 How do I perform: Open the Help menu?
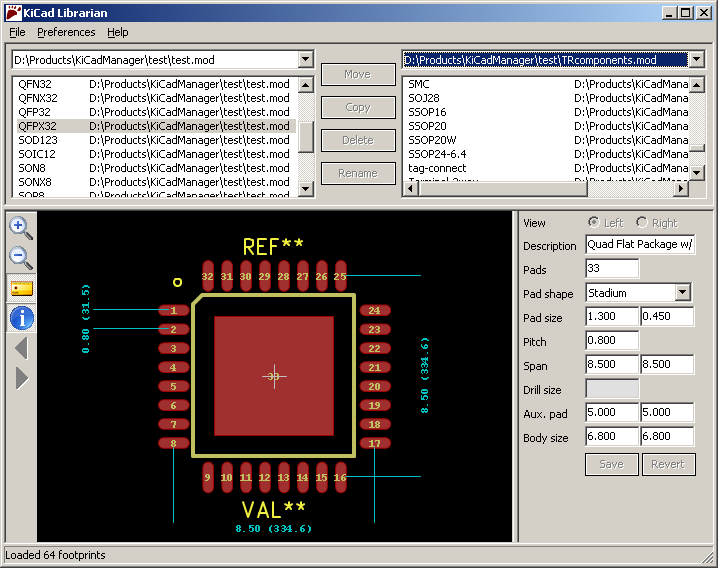(118, 32)
